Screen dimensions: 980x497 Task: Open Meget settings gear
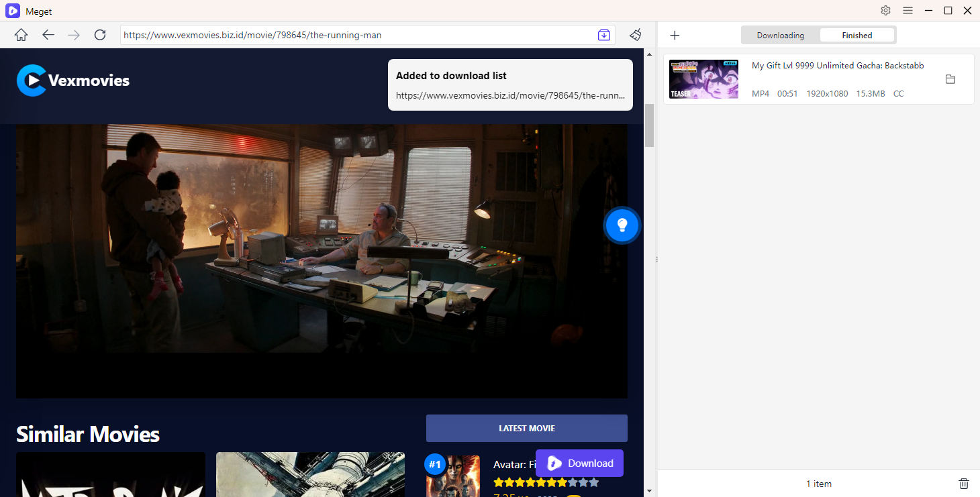pyautogui.click(x=885, y=11)
